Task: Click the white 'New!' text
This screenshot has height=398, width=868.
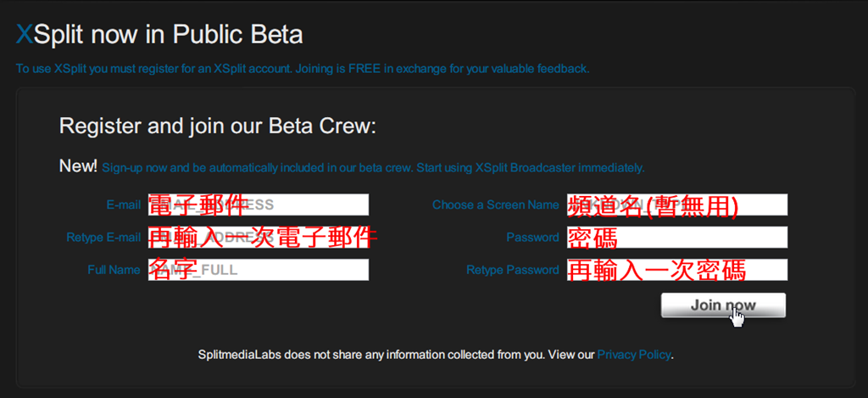Action: coord(78,166)
